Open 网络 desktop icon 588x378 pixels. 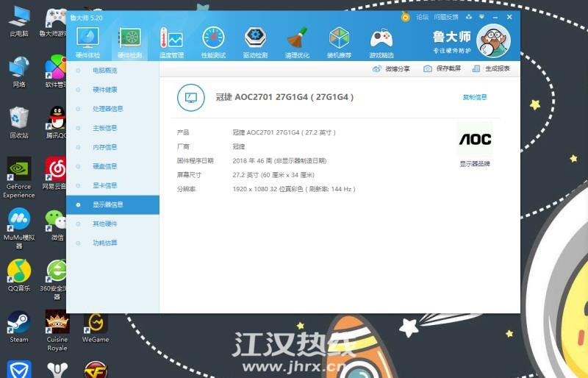pyautogui.click(x=19, y=73)
